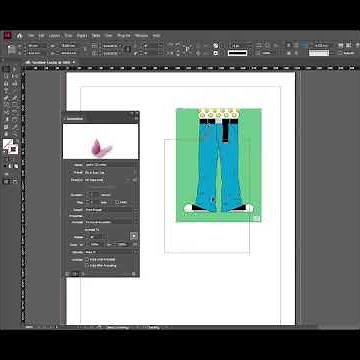Select the Page tool
The image size is (360, 360).
(6, 76)
